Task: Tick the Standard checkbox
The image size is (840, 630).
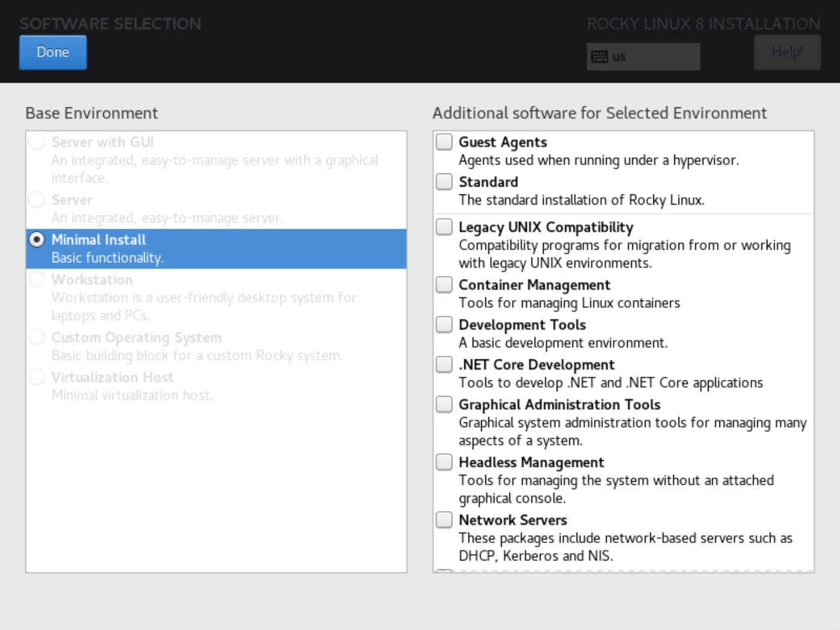Action: (444, 181)
